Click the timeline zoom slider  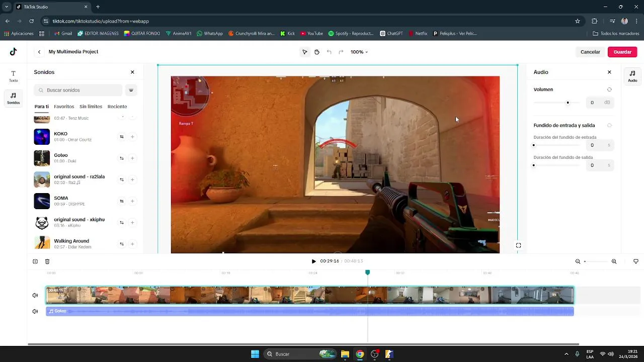595,261
